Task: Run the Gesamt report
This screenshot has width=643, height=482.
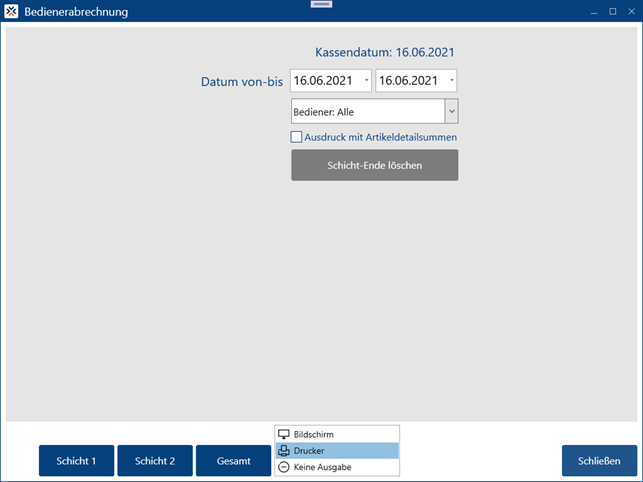Action: [x=233, y=461]
